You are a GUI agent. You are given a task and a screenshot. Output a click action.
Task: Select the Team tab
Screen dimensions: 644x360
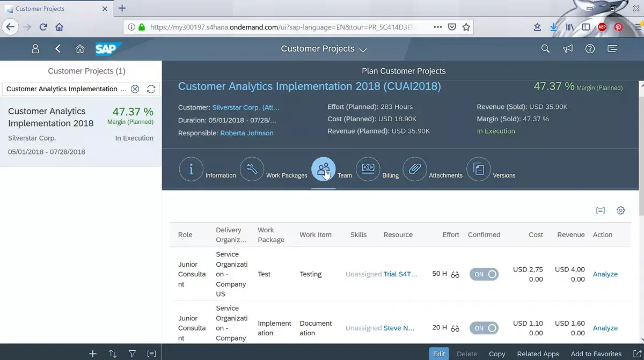coord(324,170)
